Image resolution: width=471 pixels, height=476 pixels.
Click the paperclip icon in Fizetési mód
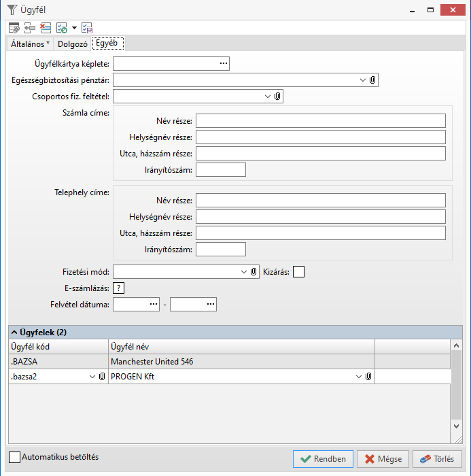click(x=254, y=272)
